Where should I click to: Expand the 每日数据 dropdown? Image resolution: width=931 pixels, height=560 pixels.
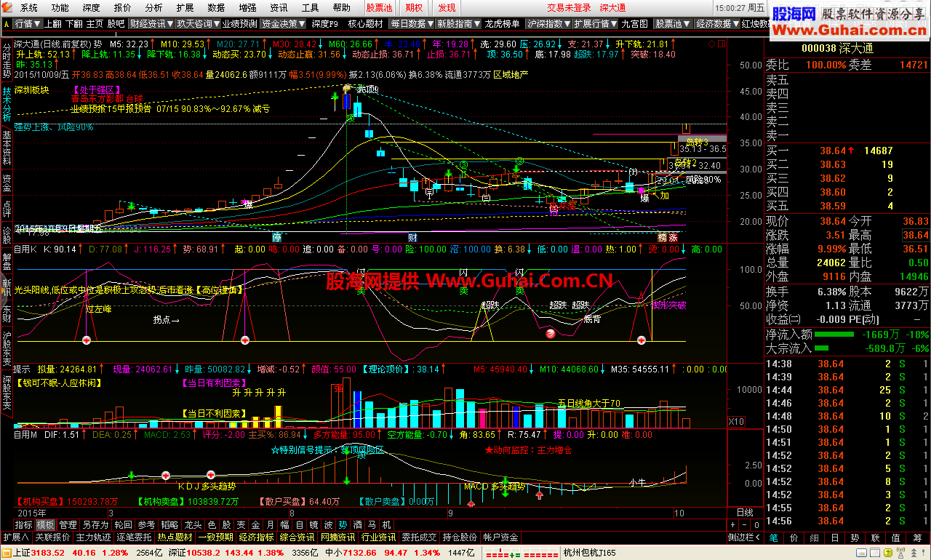tap(412, 23)
